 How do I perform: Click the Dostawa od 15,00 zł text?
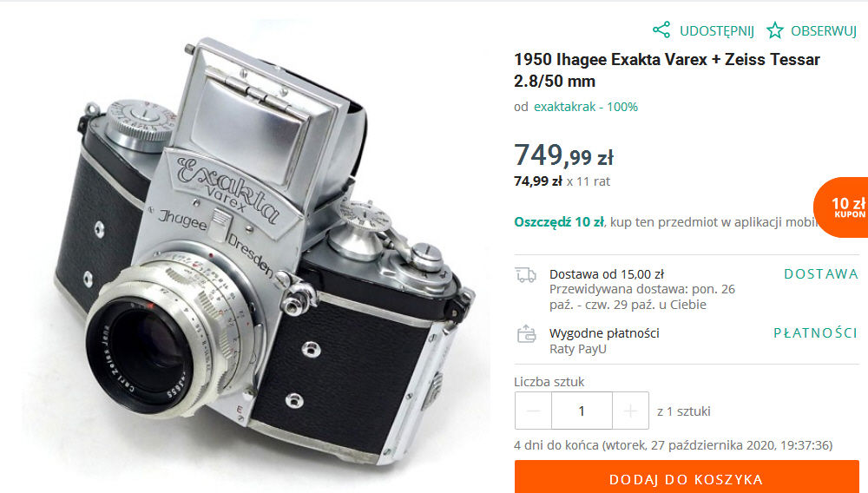pos(607,274)
